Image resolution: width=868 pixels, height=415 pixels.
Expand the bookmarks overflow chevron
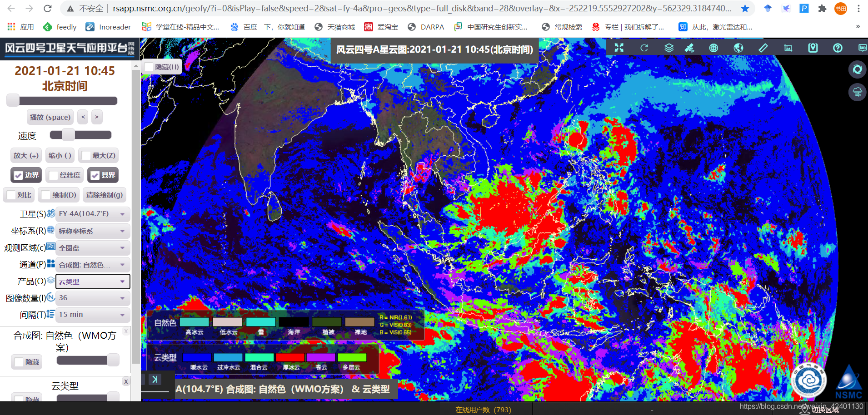858,27
